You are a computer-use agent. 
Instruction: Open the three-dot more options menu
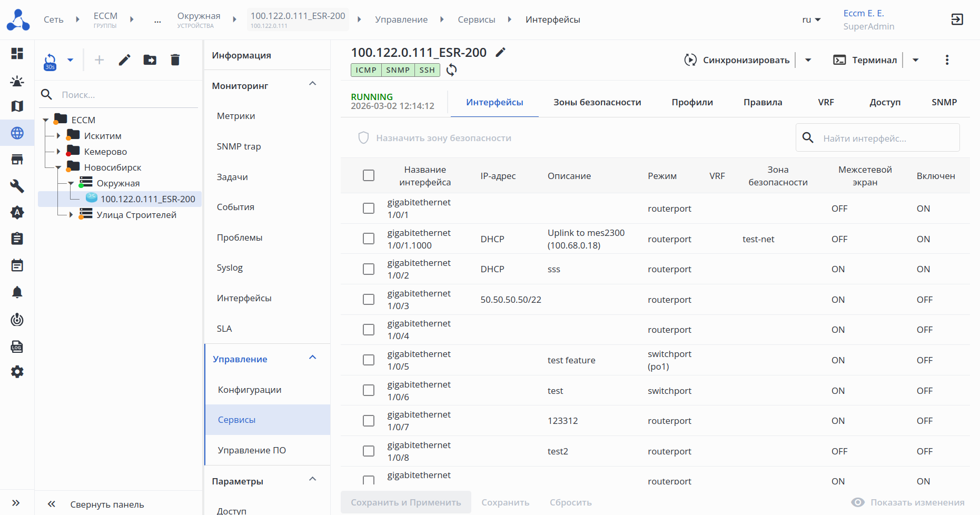[947, 60]
